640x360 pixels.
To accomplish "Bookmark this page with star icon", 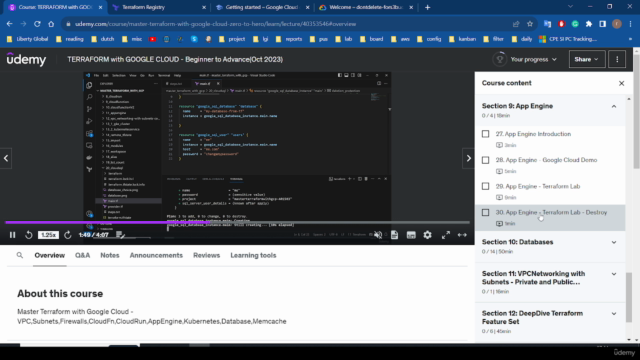I will point(530,24).
